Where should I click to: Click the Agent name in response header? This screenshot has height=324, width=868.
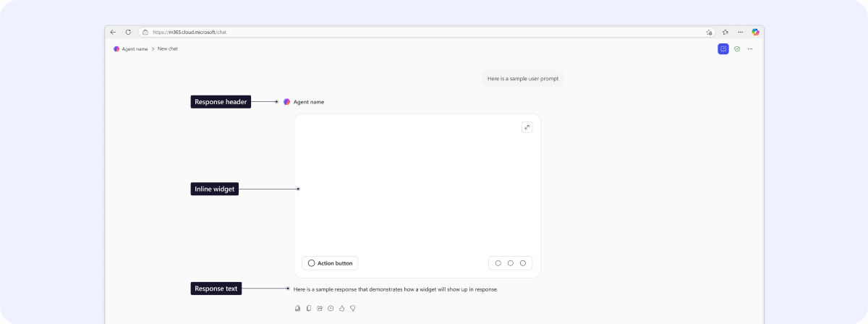[x=309, y=102]
